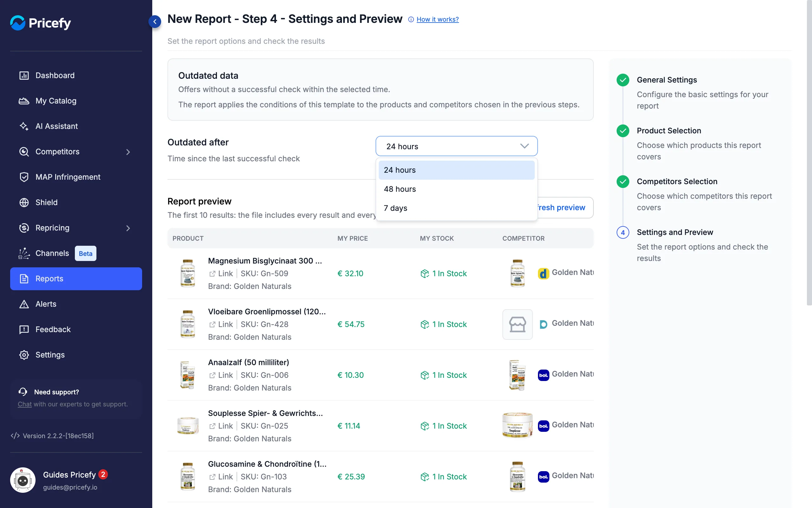Expand the Repricing submenu chevron
The image size is (812, 508).
pos(128,228)
